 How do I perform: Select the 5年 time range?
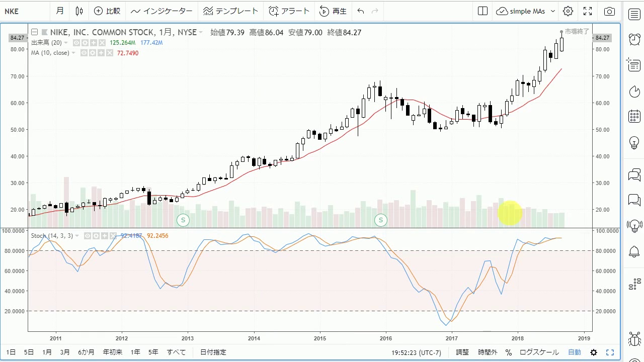coord(153,352)
